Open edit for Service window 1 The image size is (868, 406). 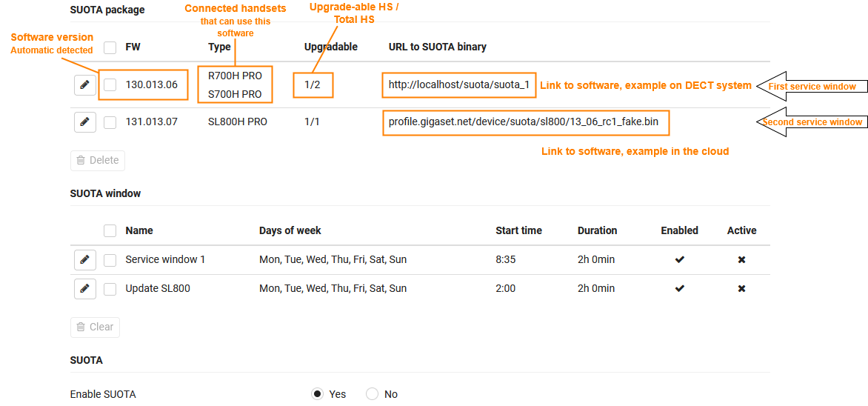[x=84, y=260]
